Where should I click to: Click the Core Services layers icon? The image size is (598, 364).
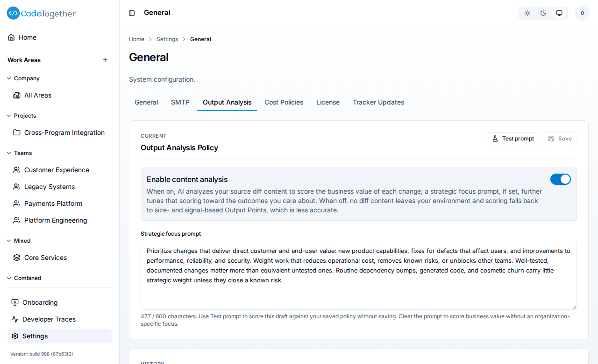coord(17,258)
